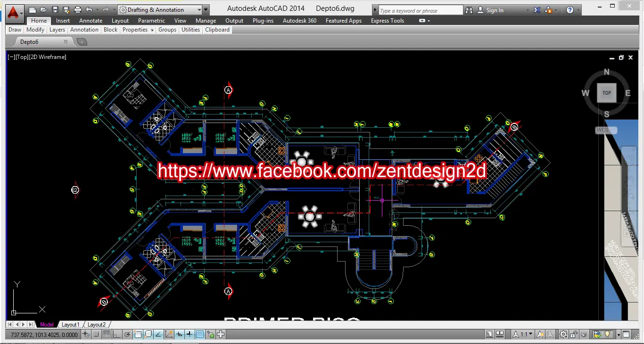Click the 2D Wireframe visual style control
The width and height of the screenshot is (644, 344).
pyautogui.click(x=48, y=57)
